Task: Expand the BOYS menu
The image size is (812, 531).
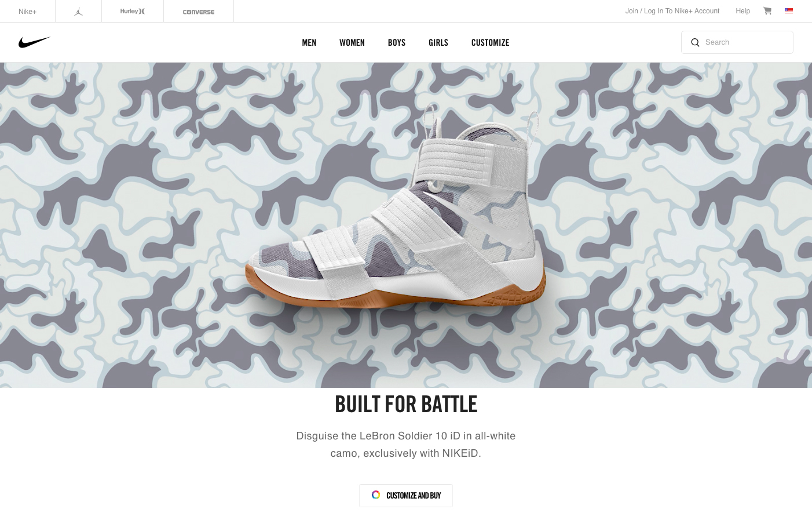Action: pos(397,42)
